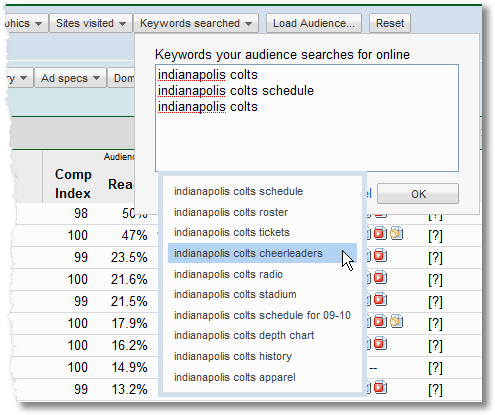Screen dimensions: 495x415
Task: Select suggestion 'indianapolis colts roster'
Action: [x=262, y=212]
